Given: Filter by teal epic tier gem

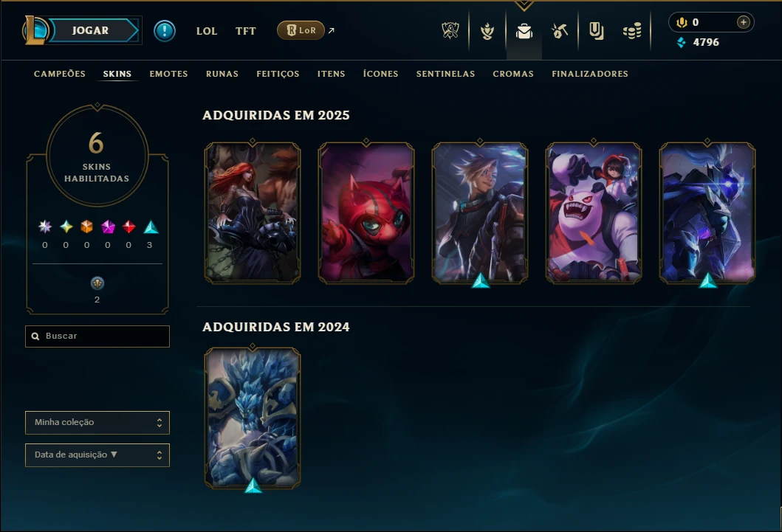Looking at the screenshot, I should tap(151, 227).
